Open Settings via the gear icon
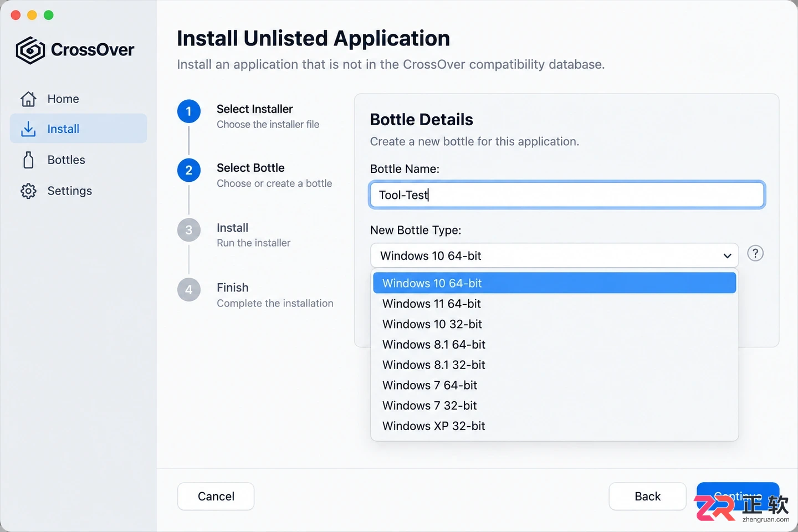This screenshot has height=532, width=798. pyautogui.click(x=28, y=191)
